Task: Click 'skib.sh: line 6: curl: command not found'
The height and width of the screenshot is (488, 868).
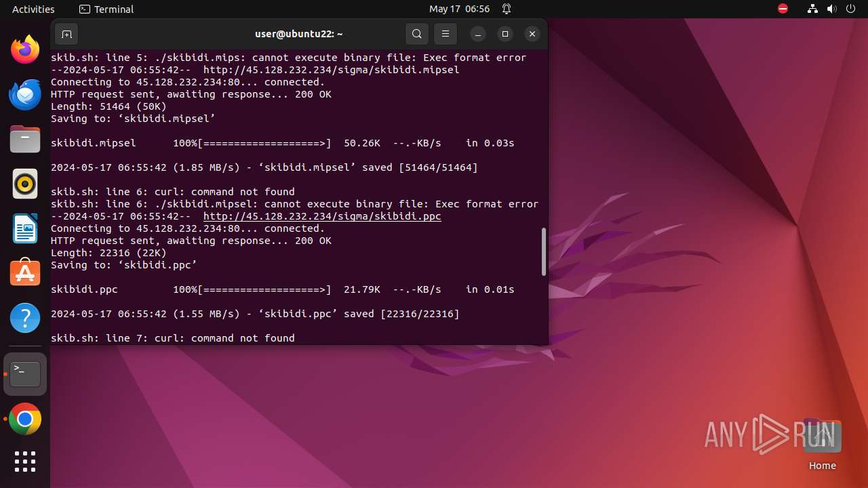Action: point(173,192)
